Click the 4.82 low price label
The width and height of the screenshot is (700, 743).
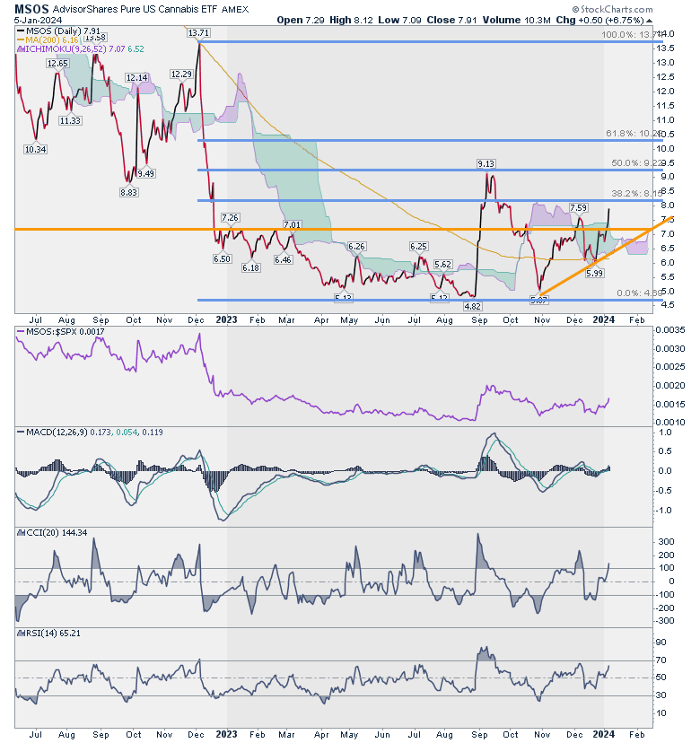(x=473, y=307)
